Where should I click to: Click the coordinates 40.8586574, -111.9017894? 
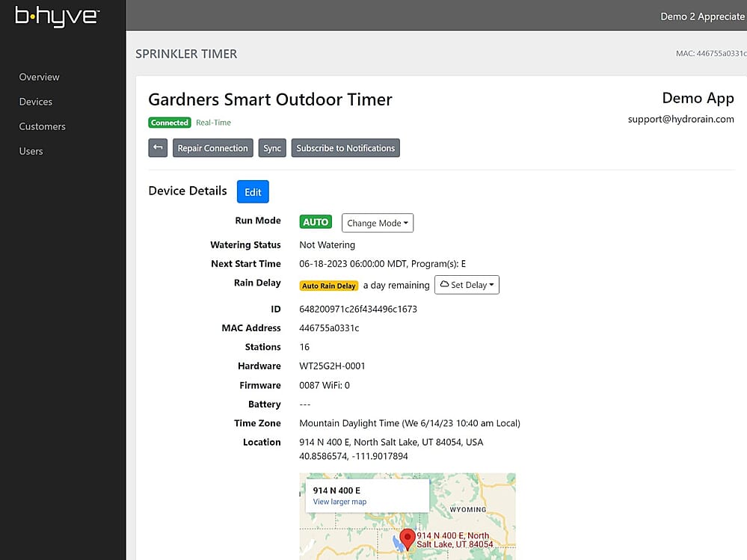[354, 456]
